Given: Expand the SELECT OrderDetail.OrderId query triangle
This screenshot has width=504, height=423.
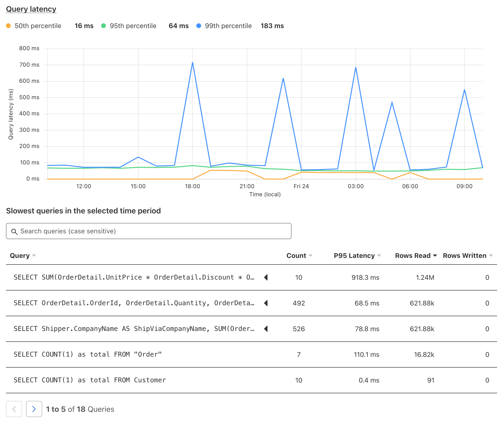Looking at the screenshot, I should (x=266, y=303).
